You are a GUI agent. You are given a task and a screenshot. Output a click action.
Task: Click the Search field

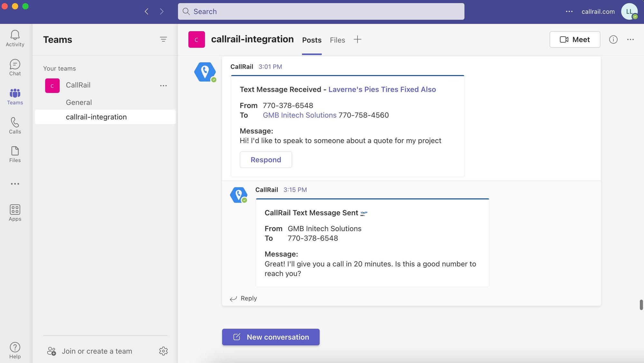[321, 12]
